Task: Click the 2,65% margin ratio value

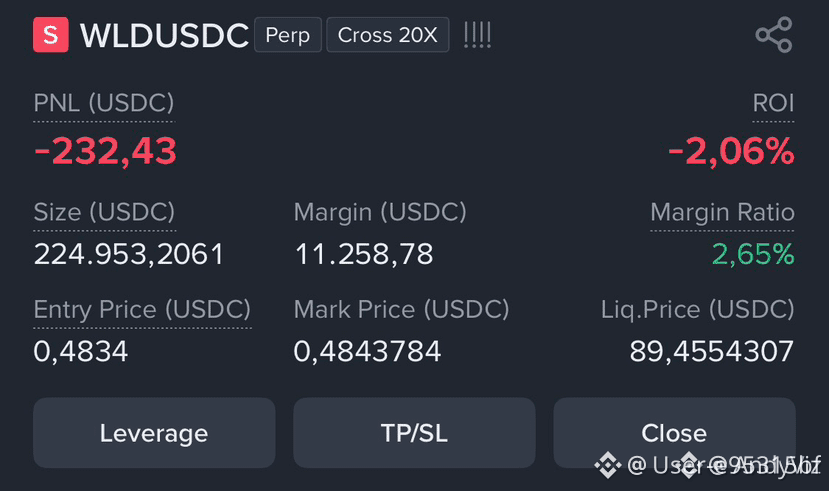Action: 753,254
